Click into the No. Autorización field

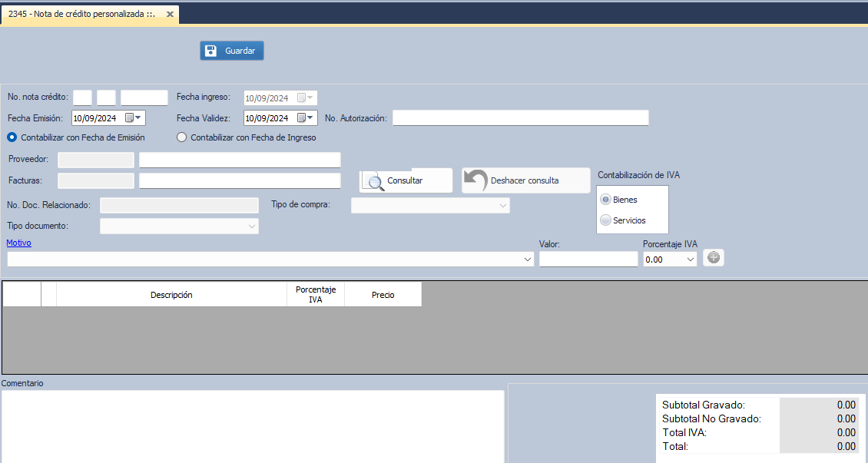[520, 118]
